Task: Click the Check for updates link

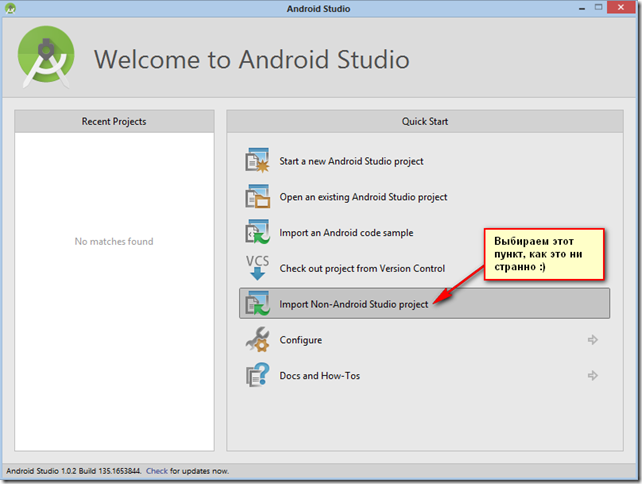Action: [157, 471]
